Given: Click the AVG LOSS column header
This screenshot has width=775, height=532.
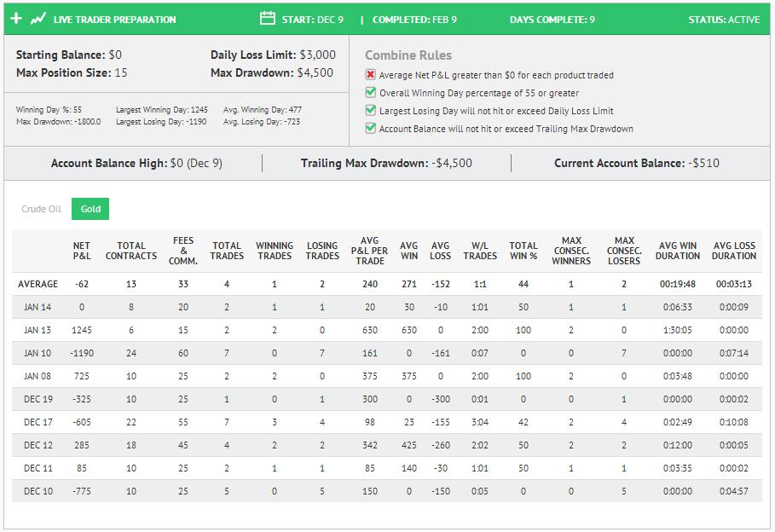Looking at the screenshot, I should [441, 251].
